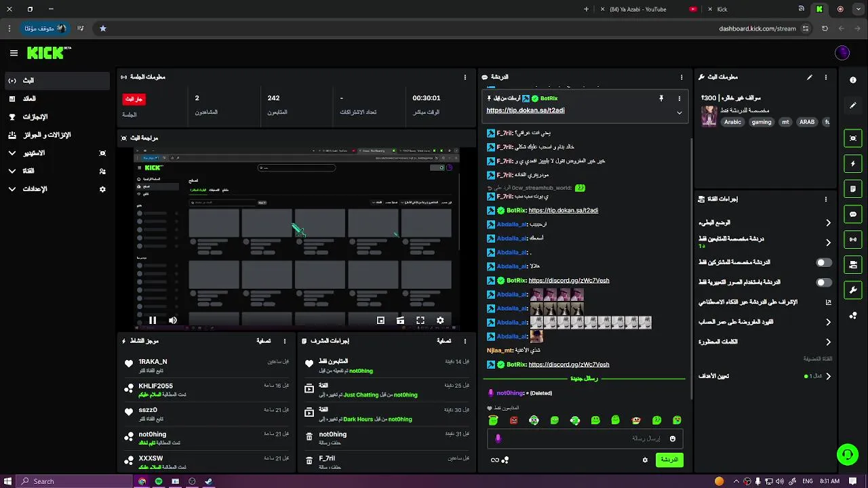Open stream info panel three-dot menu
This screenshot has width=868, height=488.
tap(825, 77)
